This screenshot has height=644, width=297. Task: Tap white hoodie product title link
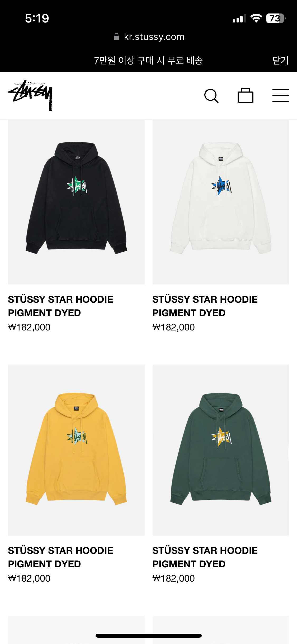tap(205, 306)
